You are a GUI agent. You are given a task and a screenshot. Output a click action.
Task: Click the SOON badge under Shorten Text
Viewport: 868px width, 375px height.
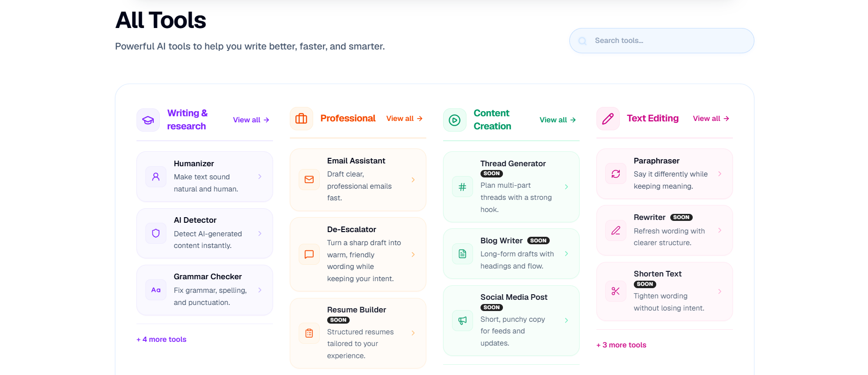coord(645,284)
